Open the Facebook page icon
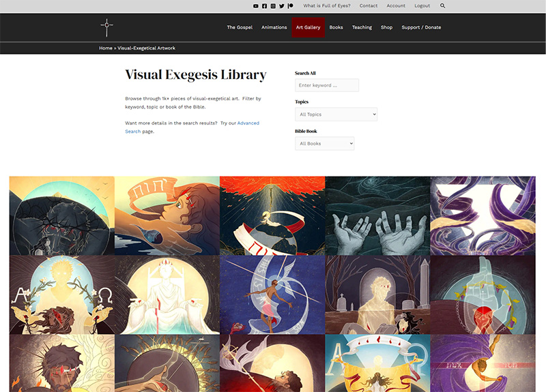Screen dimensions: 546x392 [264, 6]
